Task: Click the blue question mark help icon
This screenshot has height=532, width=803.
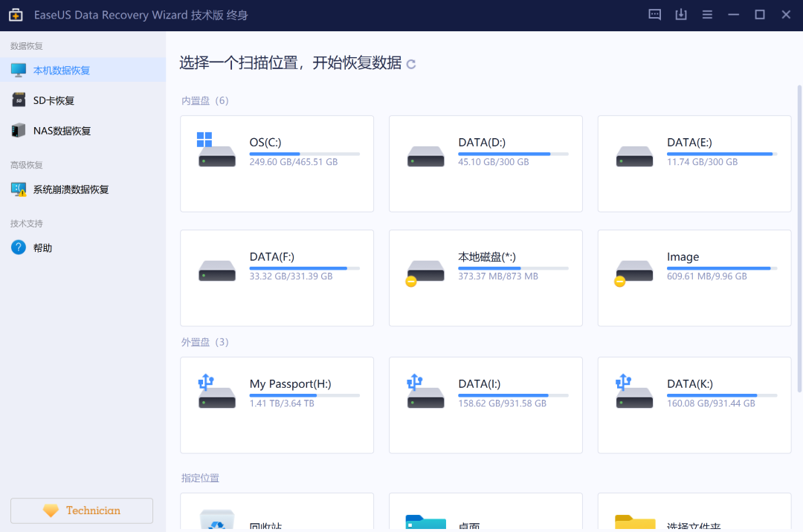Action: (19, 247)
